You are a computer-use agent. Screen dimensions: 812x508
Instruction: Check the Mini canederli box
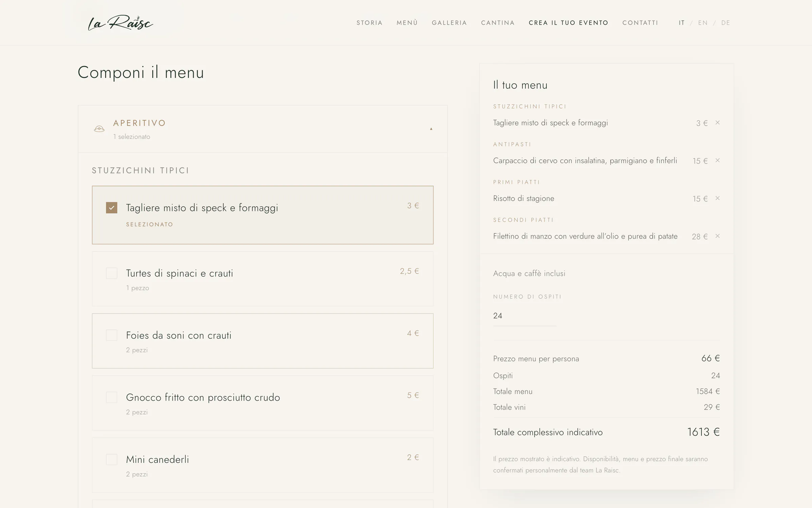click(112, 460)
